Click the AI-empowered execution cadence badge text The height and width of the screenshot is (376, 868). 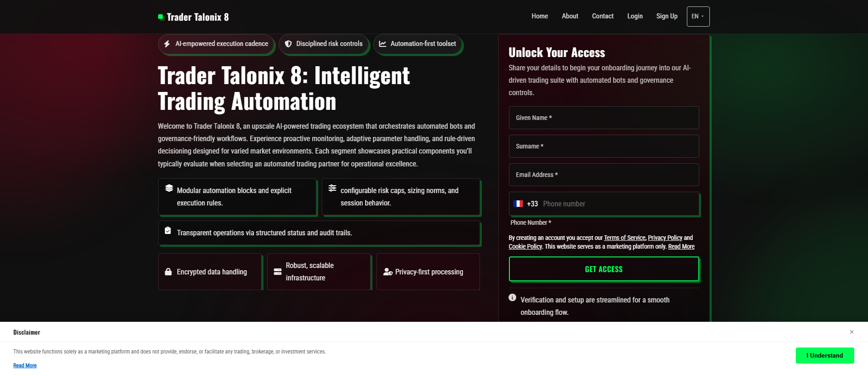pos(222,44)
